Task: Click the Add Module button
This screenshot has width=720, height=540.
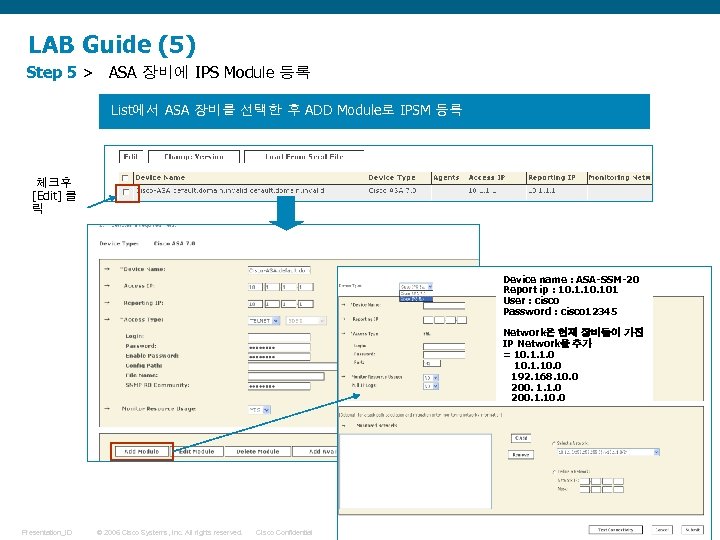Action: tap(142, 451)
